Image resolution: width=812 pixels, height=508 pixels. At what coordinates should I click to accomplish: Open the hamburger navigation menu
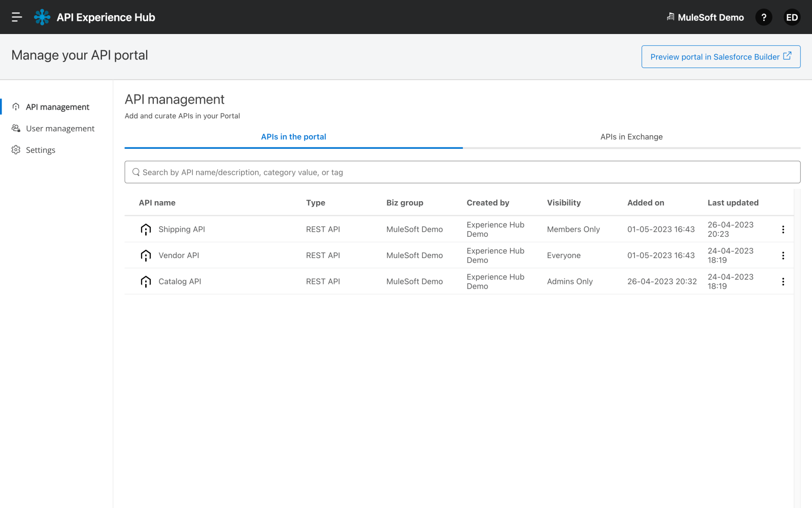[17, 17]
